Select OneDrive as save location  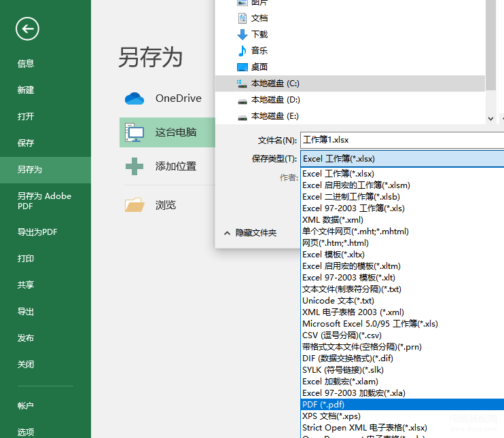coord(167,98)
